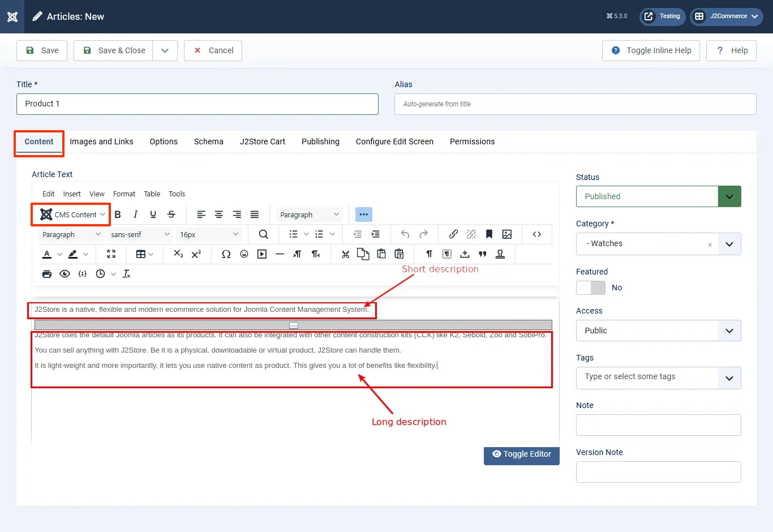Increase the indent

[x=375, y=234]
